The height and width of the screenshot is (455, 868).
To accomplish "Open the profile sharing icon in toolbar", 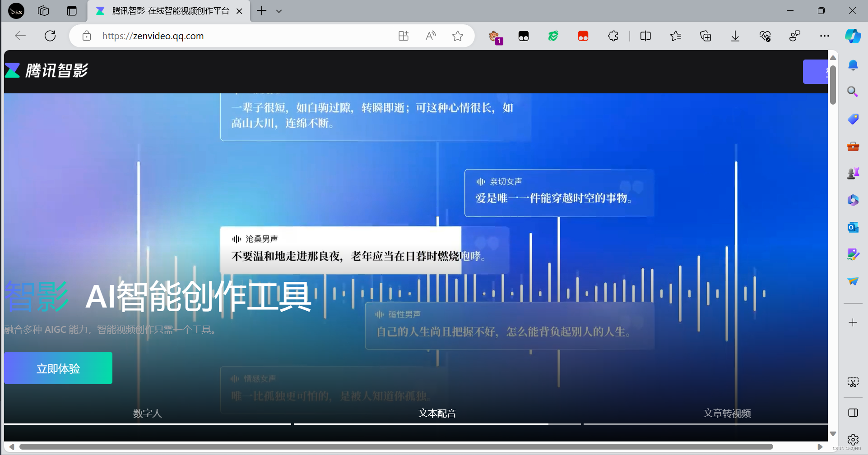I will click(x=795, y=36).
